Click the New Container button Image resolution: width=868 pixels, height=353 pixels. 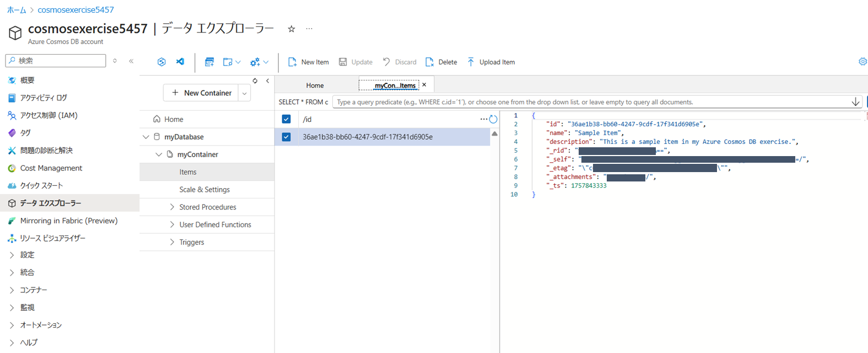pyautogui.click(x=201, y=93)
